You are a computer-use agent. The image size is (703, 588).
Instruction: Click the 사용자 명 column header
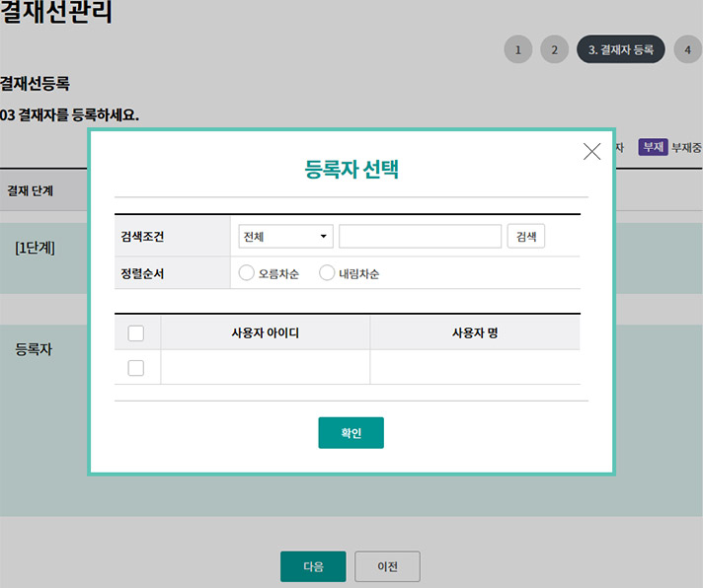point(474,333)
